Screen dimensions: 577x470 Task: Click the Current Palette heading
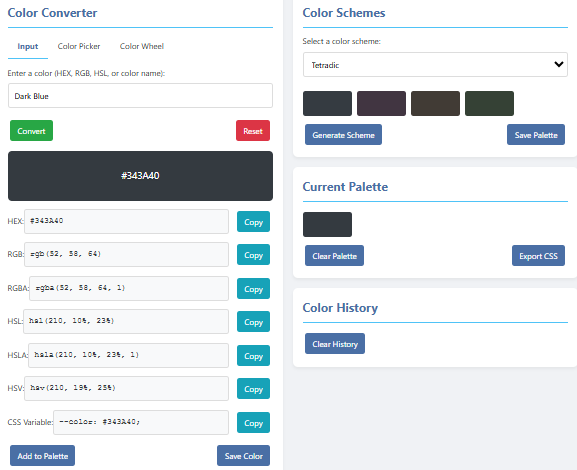tap(345, 187)
